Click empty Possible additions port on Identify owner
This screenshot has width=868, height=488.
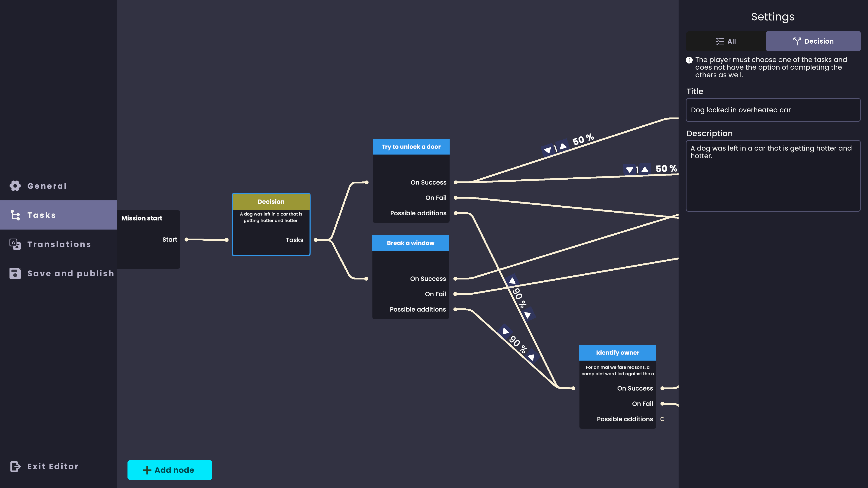click(x=662, y=419)
